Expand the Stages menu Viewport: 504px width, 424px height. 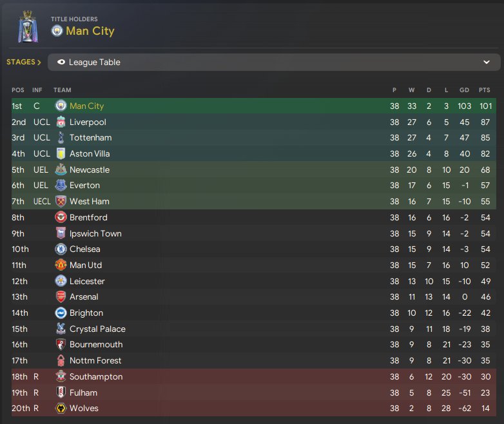(x=24, y=63)
